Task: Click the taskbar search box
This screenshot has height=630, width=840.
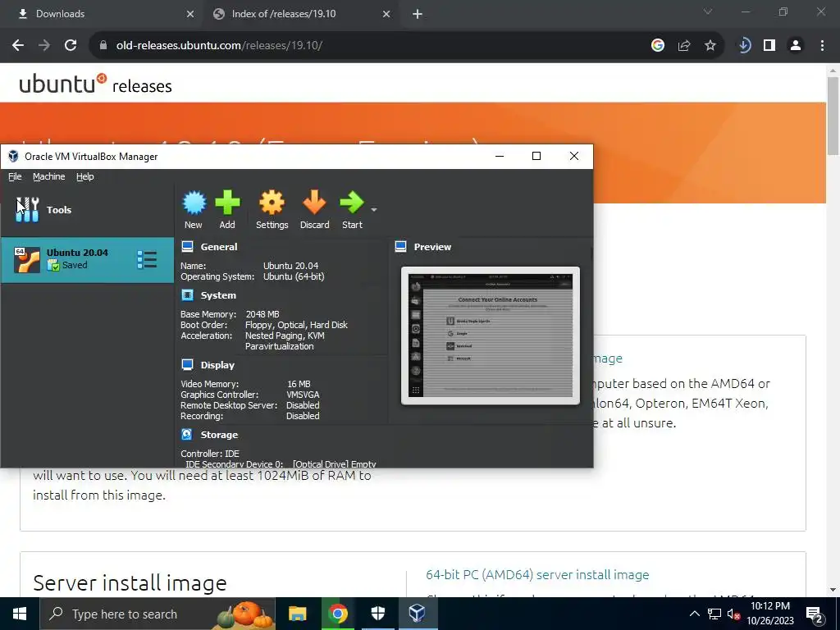Action: (x=157, y=614)
